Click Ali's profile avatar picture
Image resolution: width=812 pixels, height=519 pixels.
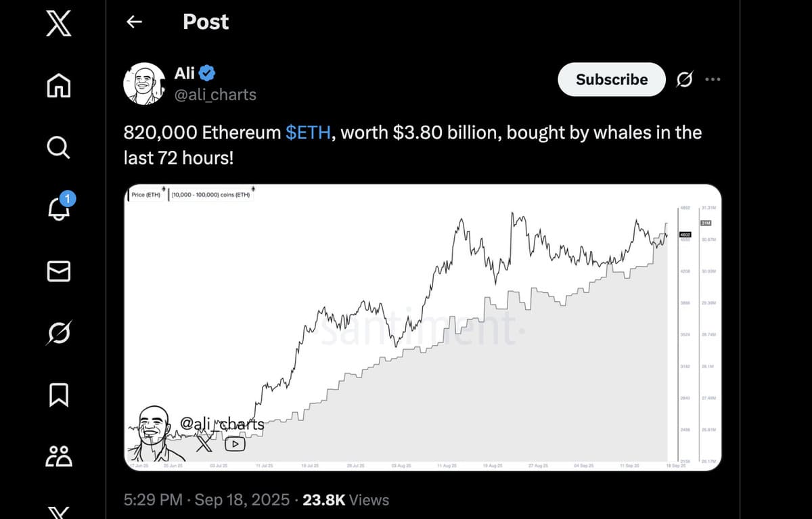(144, 84)
